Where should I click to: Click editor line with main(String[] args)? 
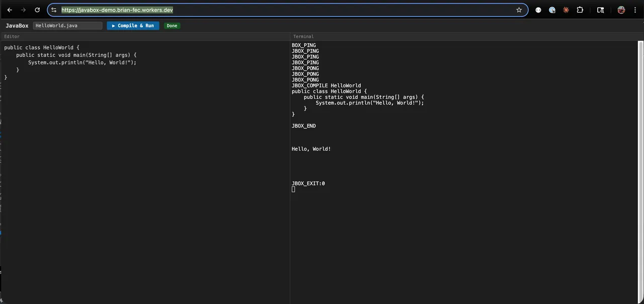tap(76, 55)
